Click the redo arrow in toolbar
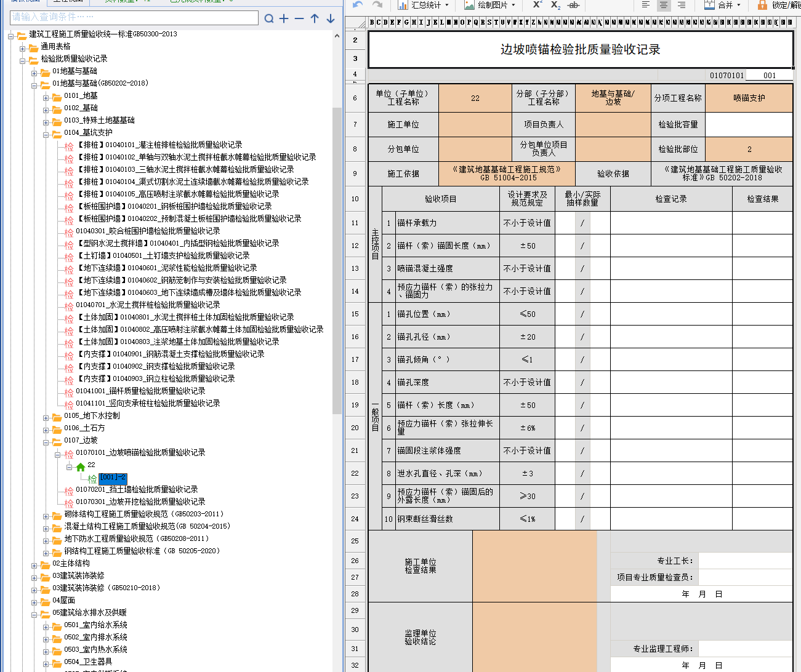 (377, 4)
